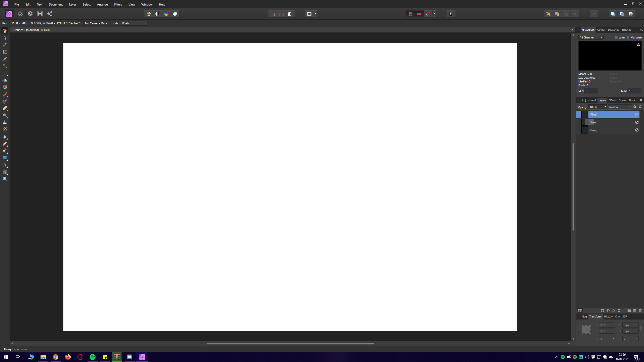Select the Pen tool

click(x=5, y=151)
